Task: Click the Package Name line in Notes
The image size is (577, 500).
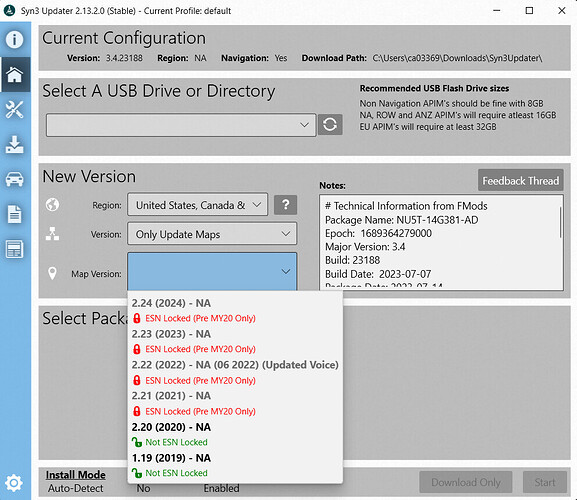Action: tap(401, 220)
